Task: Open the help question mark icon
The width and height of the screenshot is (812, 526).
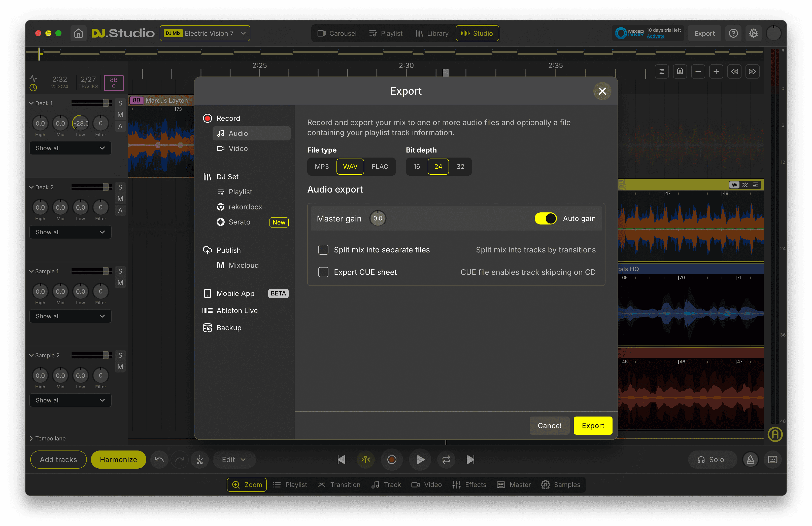Action: pos(733,33)
